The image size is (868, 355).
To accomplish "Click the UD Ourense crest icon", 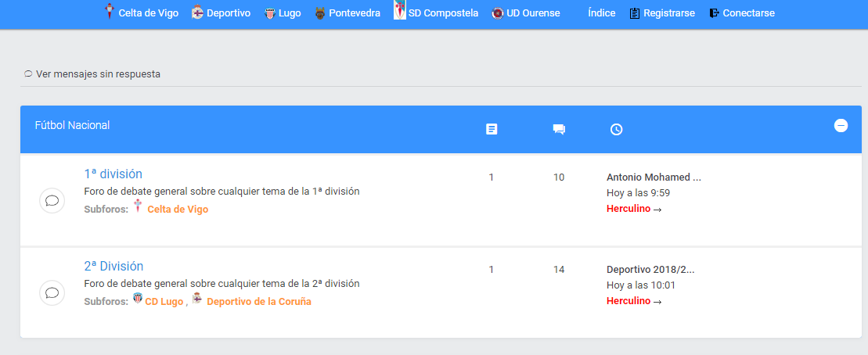I will pos(498,13).
